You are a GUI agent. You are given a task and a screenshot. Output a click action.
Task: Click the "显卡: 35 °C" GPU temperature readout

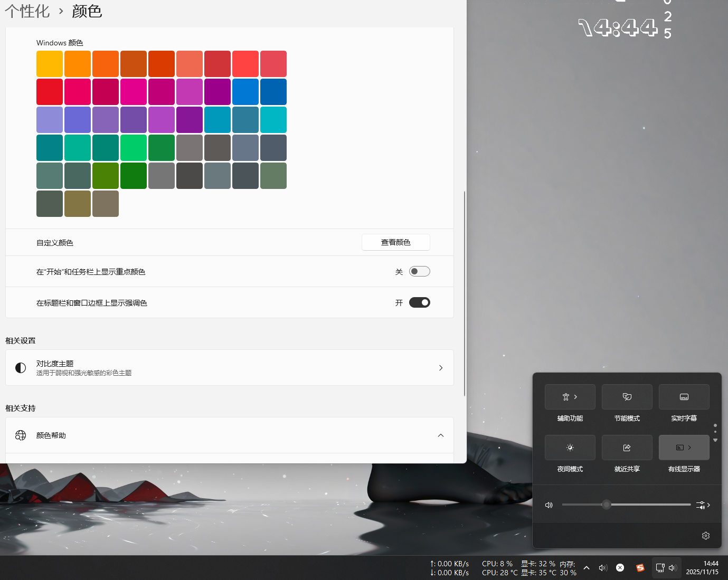point(538,573)
